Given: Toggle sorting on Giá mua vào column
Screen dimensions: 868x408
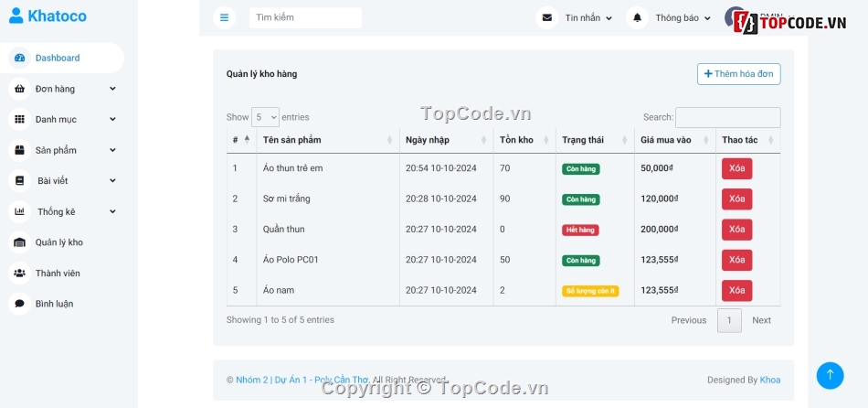Looking at the screenshot, I should coord(674,140).
